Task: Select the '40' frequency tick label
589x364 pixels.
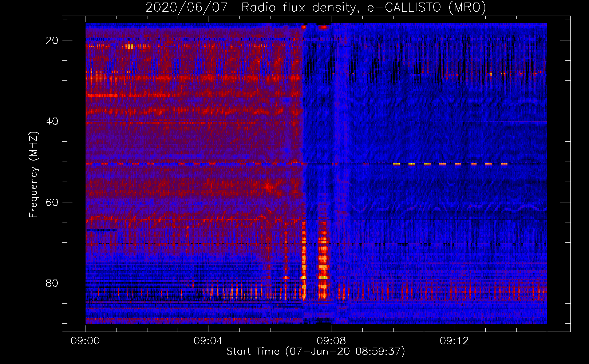Action: [x=52, y=121]
